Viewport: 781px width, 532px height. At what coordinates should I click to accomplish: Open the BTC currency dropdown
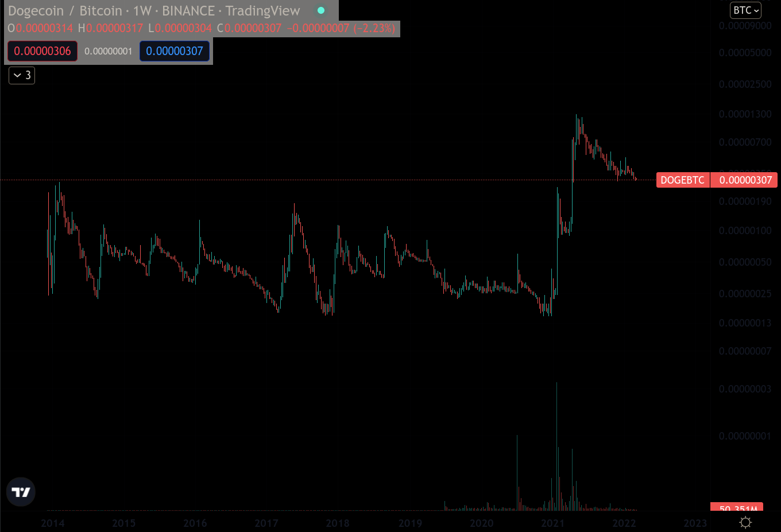point(745,10)
